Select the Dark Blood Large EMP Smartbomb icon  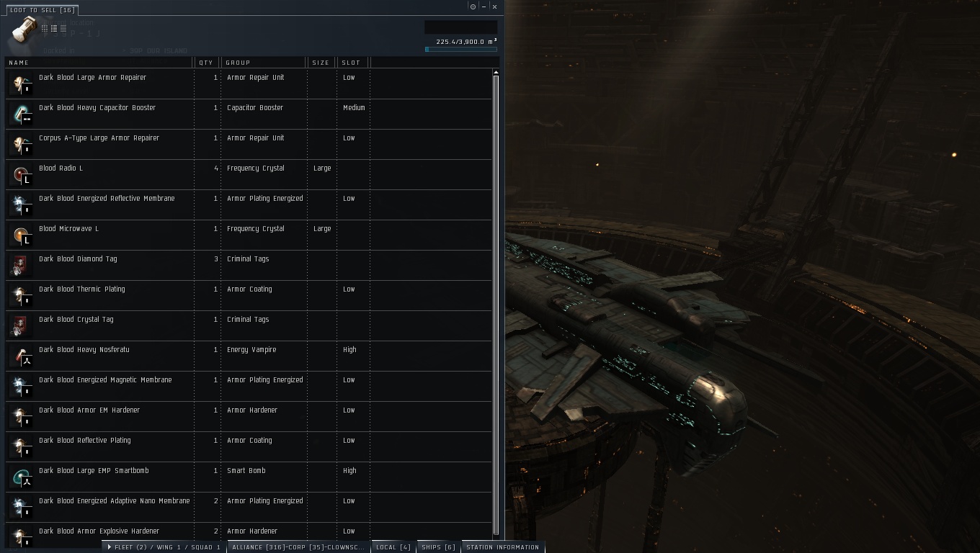tap(21, 477)
